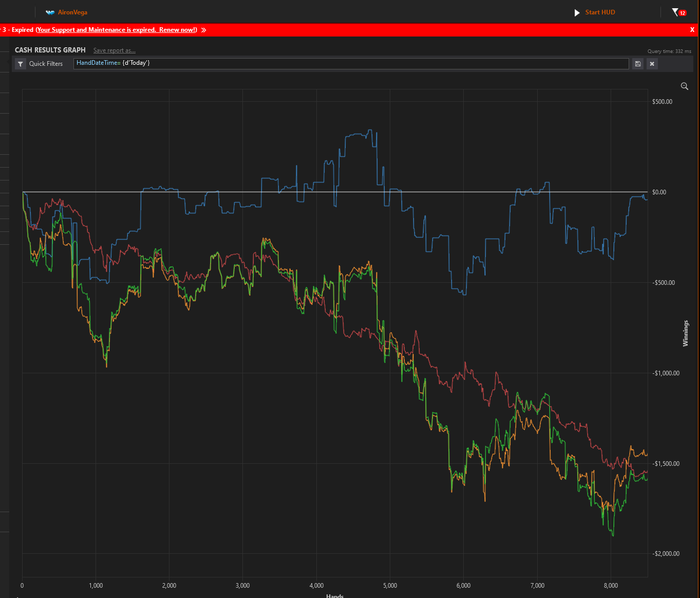The height and width of the screenshot is (598, 700).
Task: Click the AironVega logo icon
Action: click(x=50, y=12)
